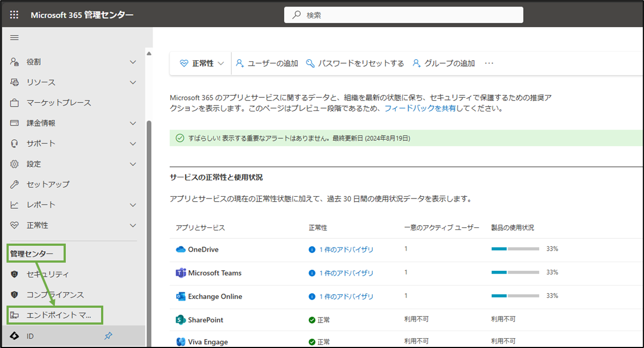The height and width of the screenshot is (348, 644).
Task: Expand the 課金情報 menu chevron
Action: [133, 123]
